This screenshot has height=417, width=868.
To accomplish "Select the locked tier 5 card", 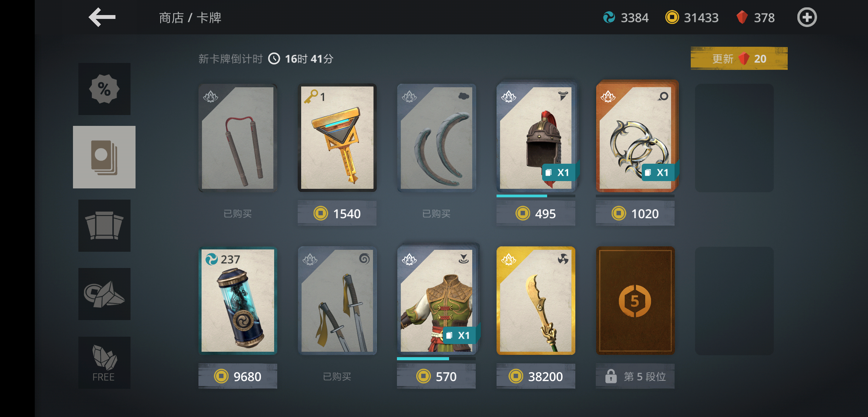I will click(x=635, y=301).
